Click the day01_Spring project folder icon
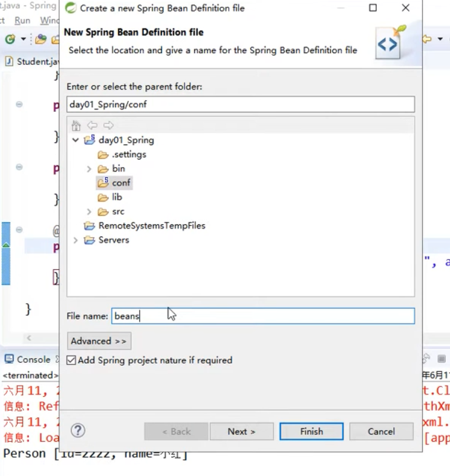This screenshot has height=476, width=450. [x=90, y=140]
